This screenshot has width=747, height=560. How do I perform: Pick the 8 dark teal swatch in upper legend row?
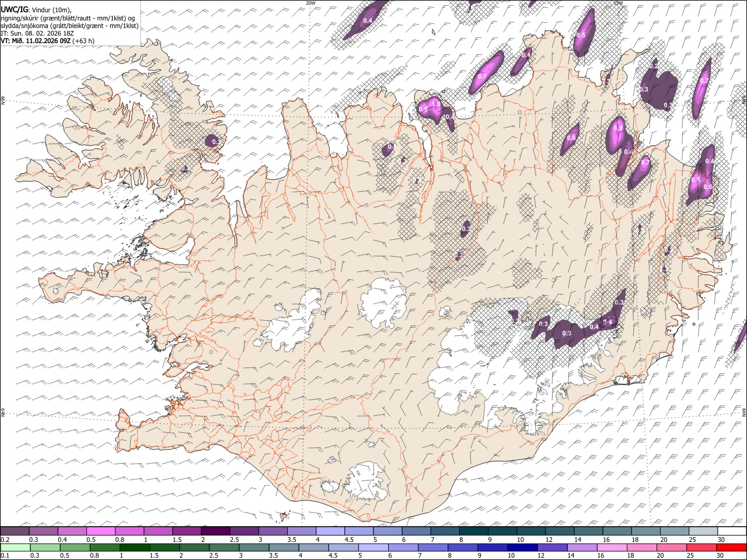473,531
